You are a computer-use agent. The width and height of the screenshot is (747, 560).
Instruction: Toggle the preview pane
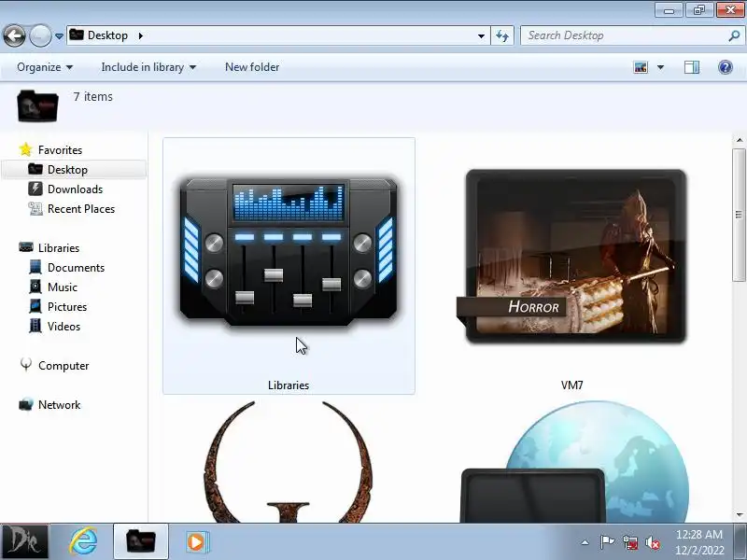click(x=692, y=67)
